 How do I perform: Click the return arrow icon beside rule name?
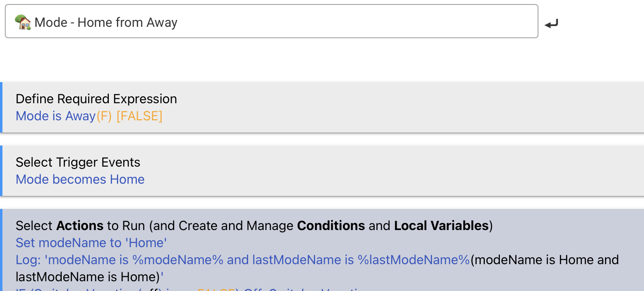click(551, 24)
